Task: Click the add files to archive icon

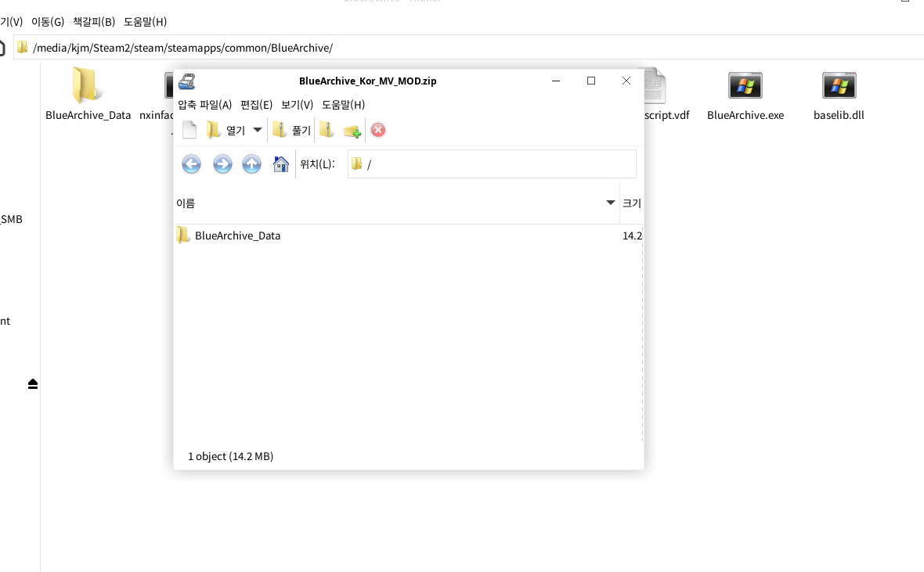Action: [327, 130]
